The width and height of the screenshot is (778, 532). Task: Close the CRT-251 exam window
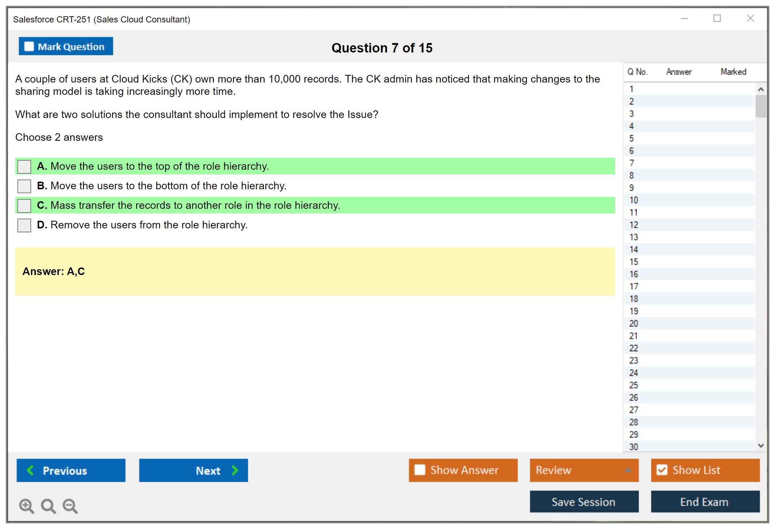click(750, 18)
